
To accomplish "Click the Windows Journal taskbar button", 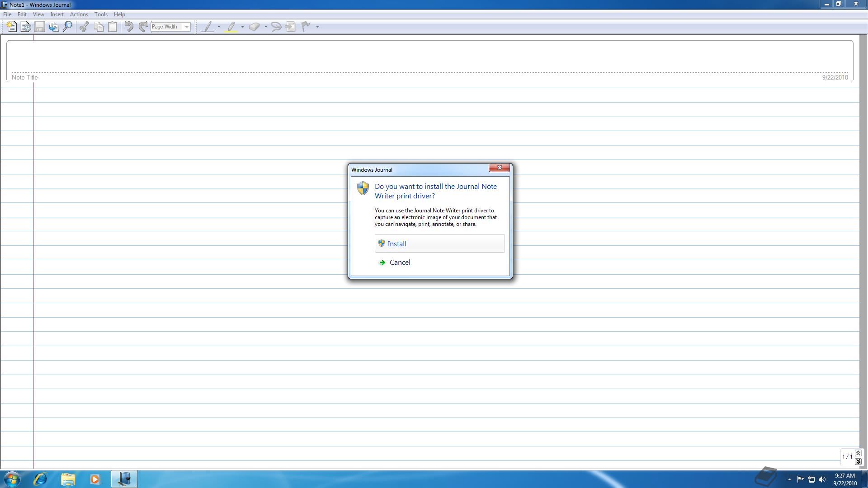I will pos(124,479).
